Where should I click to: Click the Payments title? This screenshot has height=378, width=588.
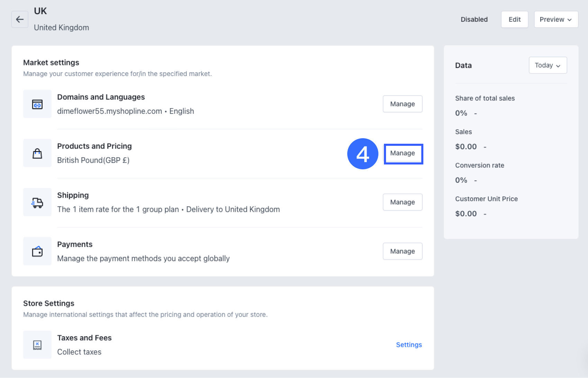point(75,244)
